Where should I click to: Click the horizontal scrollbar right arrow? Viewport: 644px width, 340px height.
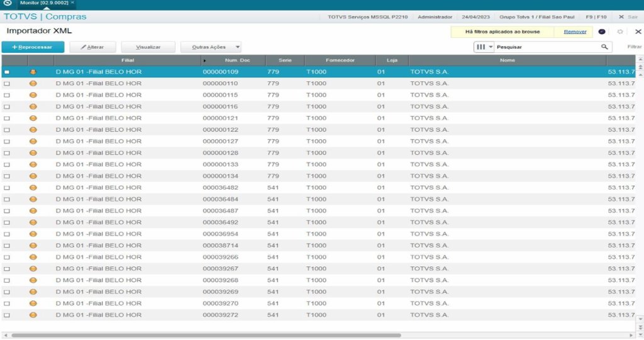tap(631, 336)
